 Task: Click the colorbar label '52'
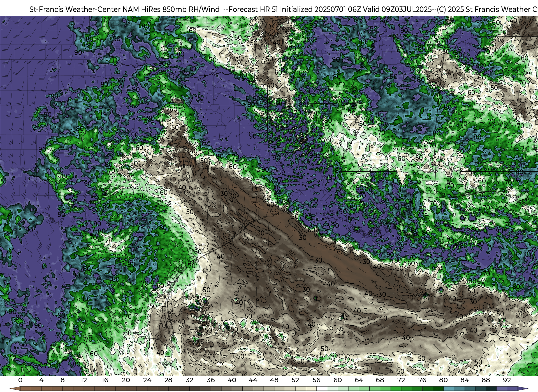(x=295, y=380)
